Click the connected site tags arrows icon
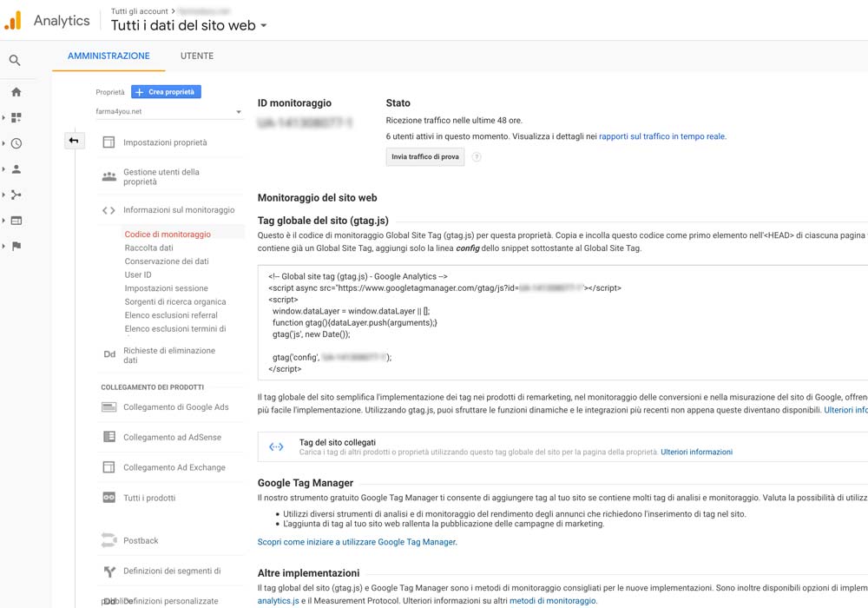Screen dimensions: 868x608 [276, 446]
